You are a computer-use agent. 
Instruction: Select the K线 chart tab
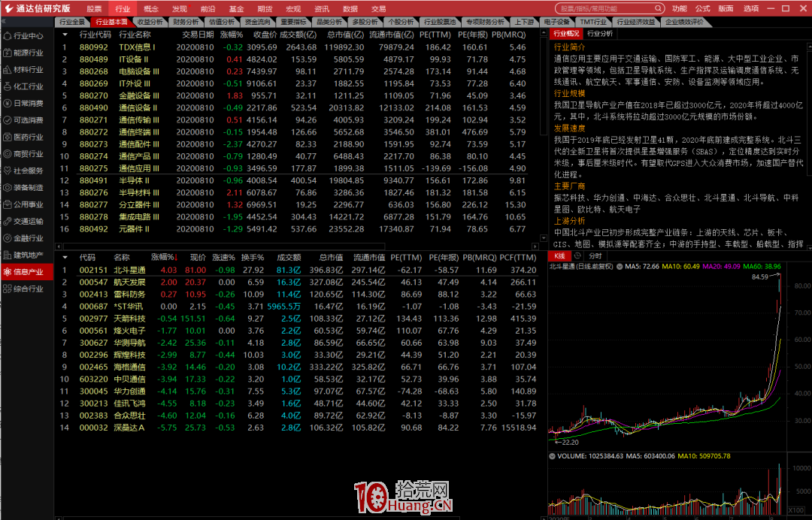click(560, 256)
